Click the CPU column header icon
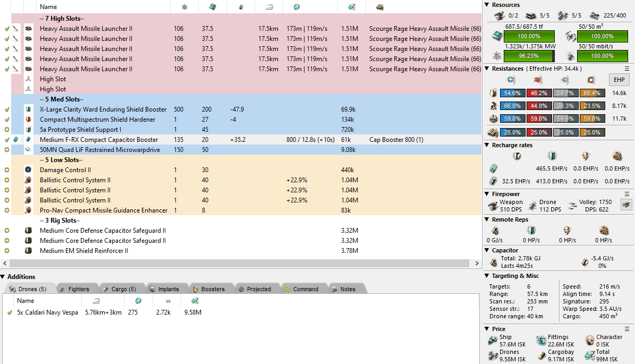This screenshot has width=635, height=364. point(212,7)
